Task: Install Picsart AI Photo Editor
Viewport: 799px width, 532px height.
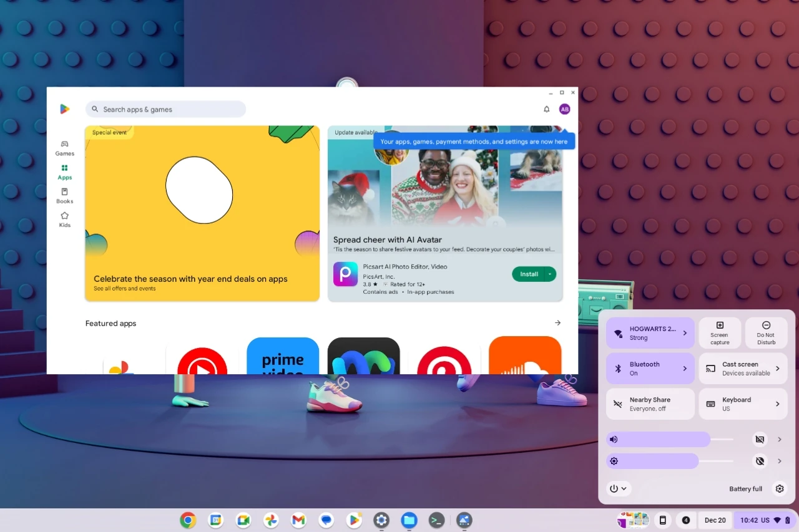Action: (529, 274)
